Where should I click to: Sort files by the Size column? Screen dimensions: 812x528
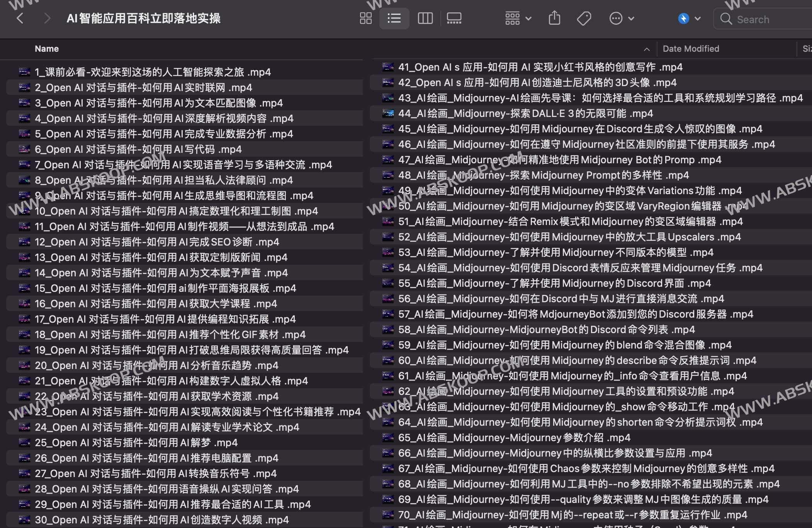pyautogui.click(x=808, y=49)
